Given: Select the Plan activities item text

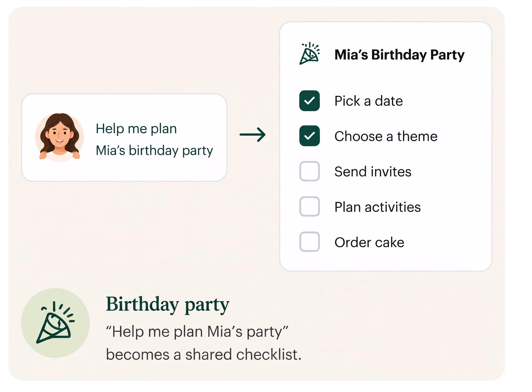Looking at the screenshot, I should point(378,207).
